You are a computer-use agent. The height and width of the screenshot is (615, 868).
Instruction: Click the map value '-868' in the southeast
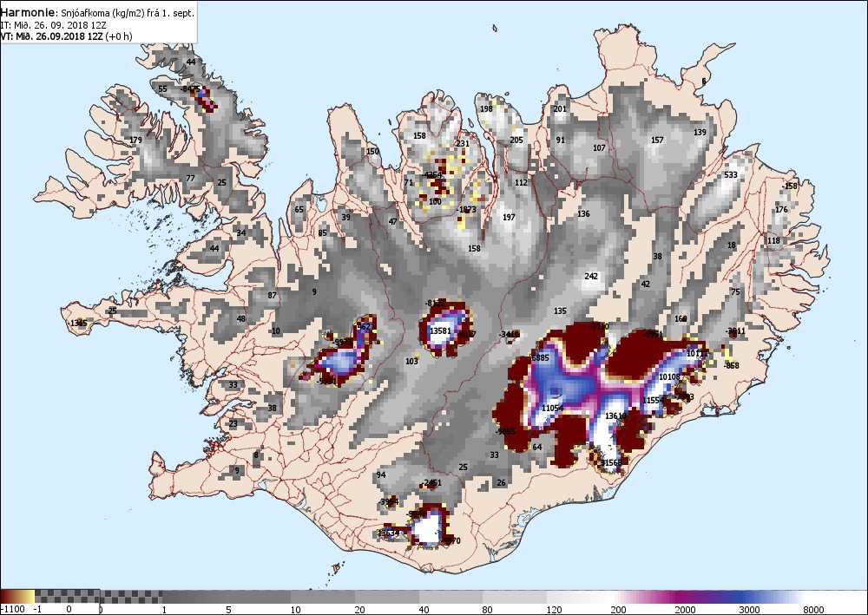tap(731, 365)
